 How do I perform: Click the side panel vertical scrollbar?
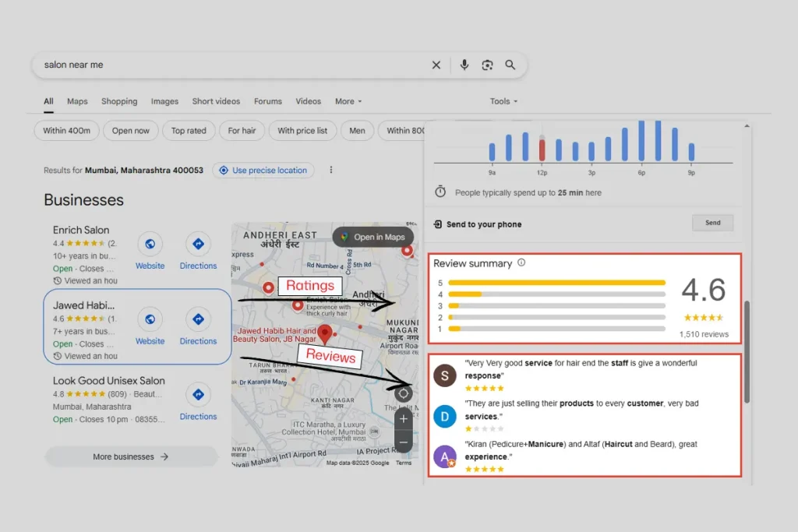coord(747,351)
